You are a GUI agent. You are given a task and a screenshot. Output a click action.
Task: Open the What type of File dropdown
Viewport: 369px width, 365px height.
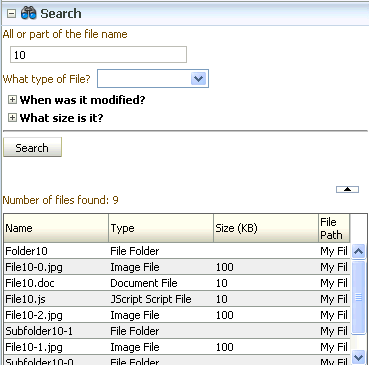coord(153,79)
